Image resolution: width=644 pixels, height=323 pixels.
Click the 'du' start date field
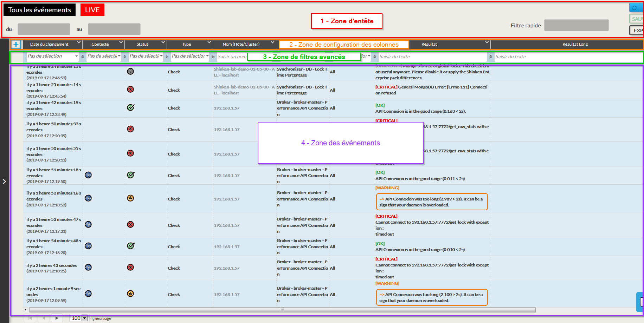(x=44, y=29)
